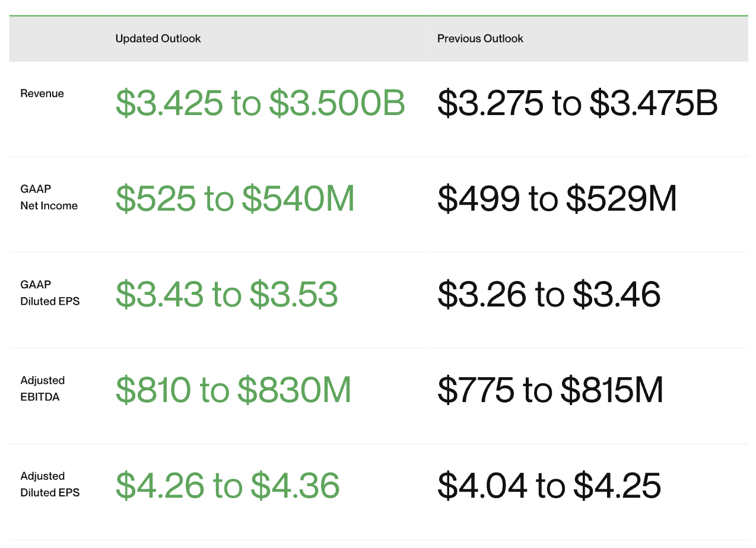This screenshot has width=756, height=548.
Task: Click the green $4.26 to $4.36 adjusted EPS
Action: point(227,486)
